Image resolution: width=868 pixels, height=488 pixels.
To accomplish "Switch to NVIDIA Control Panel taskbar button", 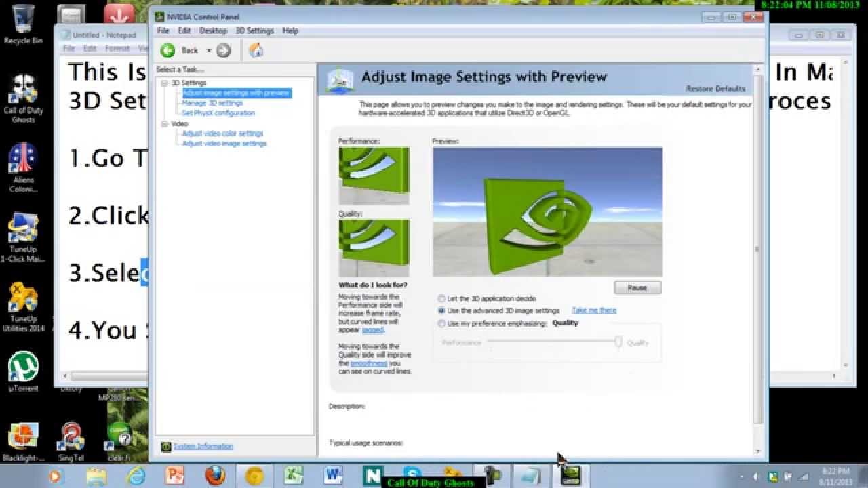I will (x=570, y=476).
